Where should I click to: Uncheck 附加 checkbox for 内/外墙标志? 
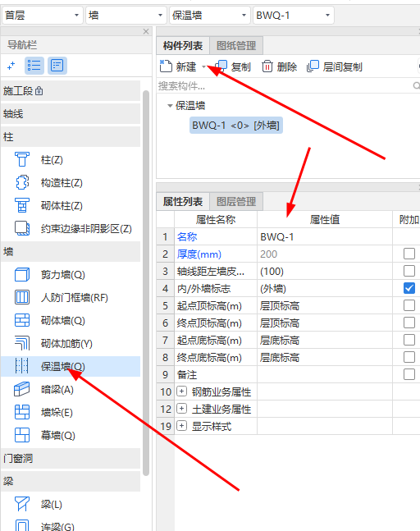pos(409,288)
